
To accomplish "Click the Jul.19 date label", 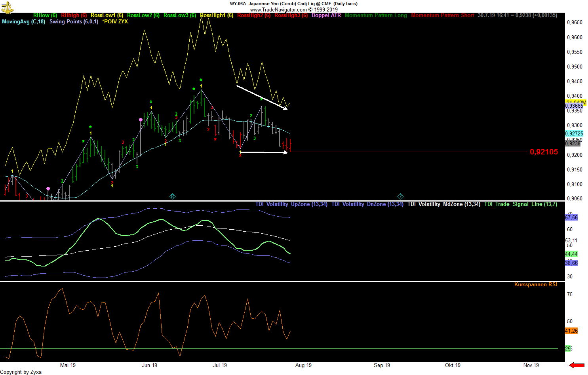I will point(220,365).
